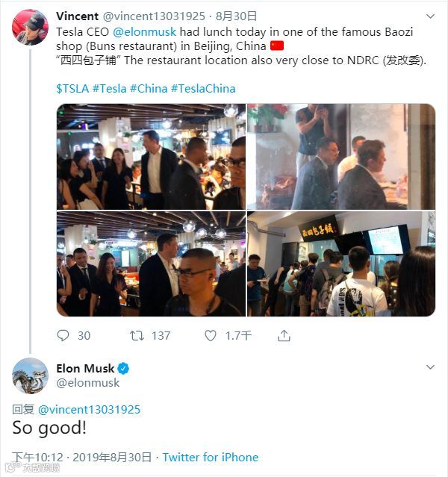Open the #TeslaChina hashtag
Image resolution: width=448 pixels, height=477 pixels.
[x=202, y=88]
